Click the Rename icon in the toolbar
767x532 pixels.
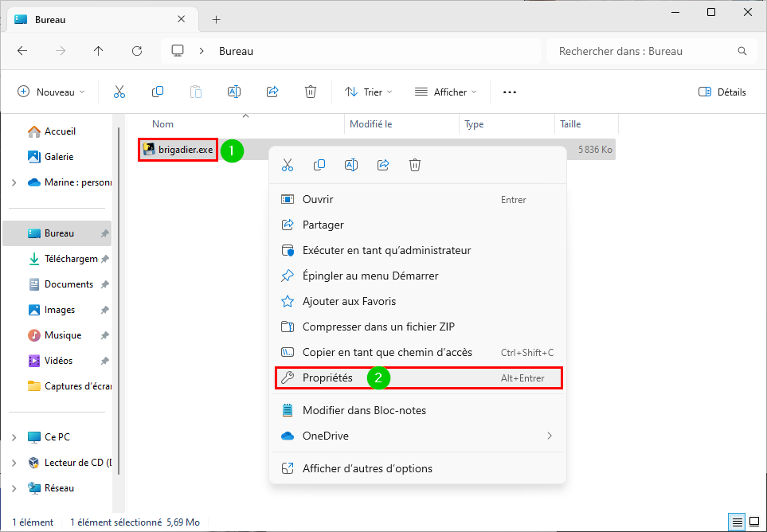pos(234,92)
